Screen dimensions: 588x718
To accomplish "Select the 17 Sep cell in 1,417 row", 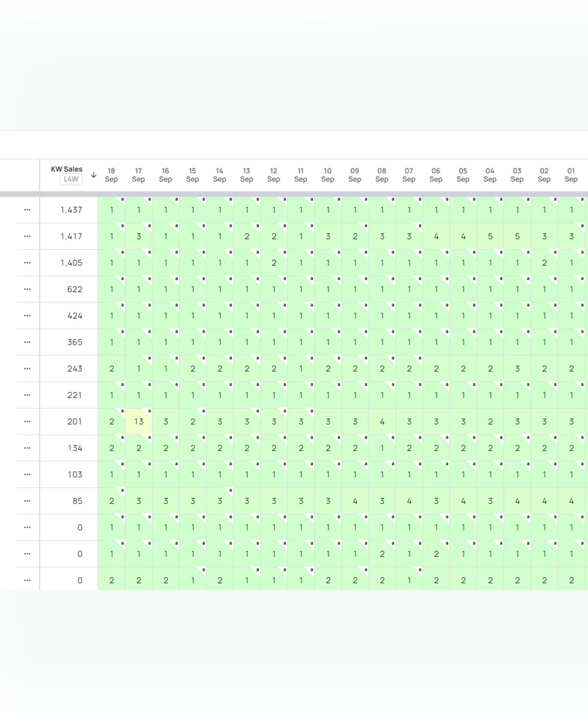I will click(139, 236).
